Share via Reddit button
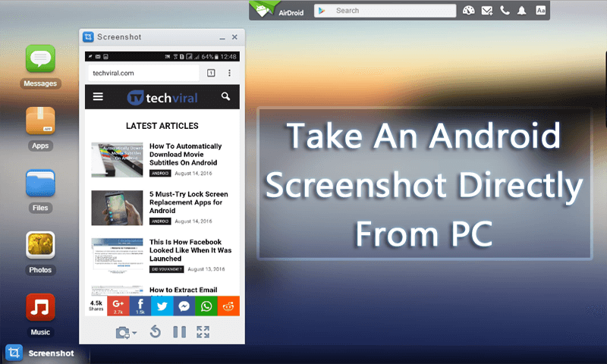607x364 pixels. click(228, 306)
